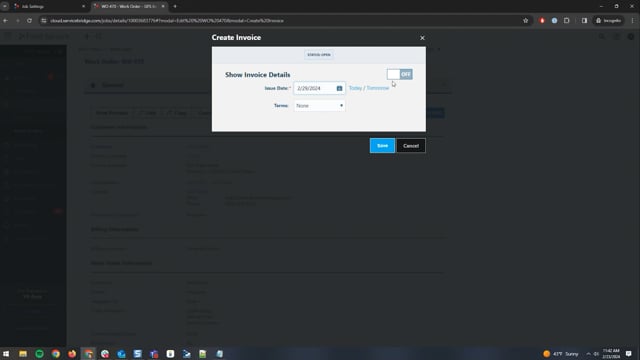Open the Extensions puzzle icon
The image size is (640, 360).
(567, 20)
